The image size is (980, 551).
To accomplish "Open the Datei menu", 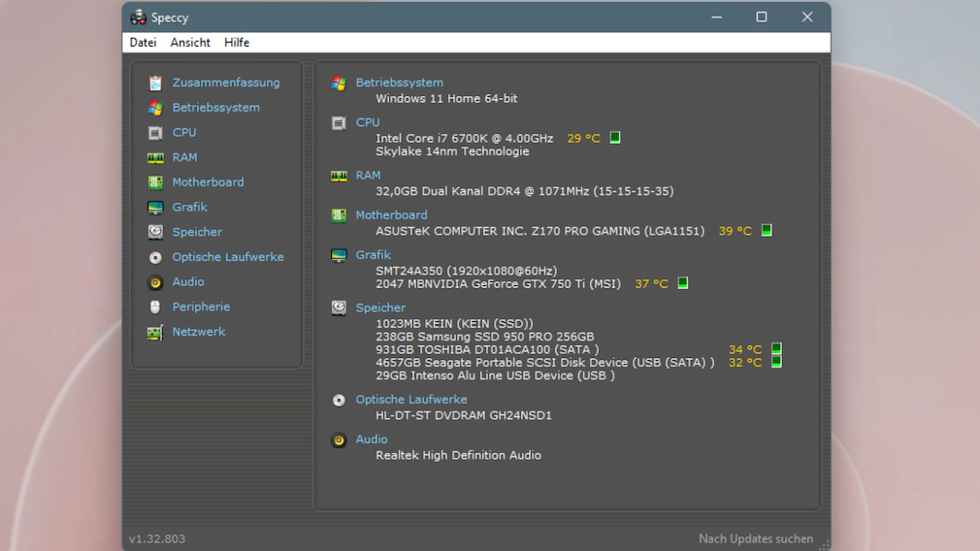I will (x=143, y=43).
